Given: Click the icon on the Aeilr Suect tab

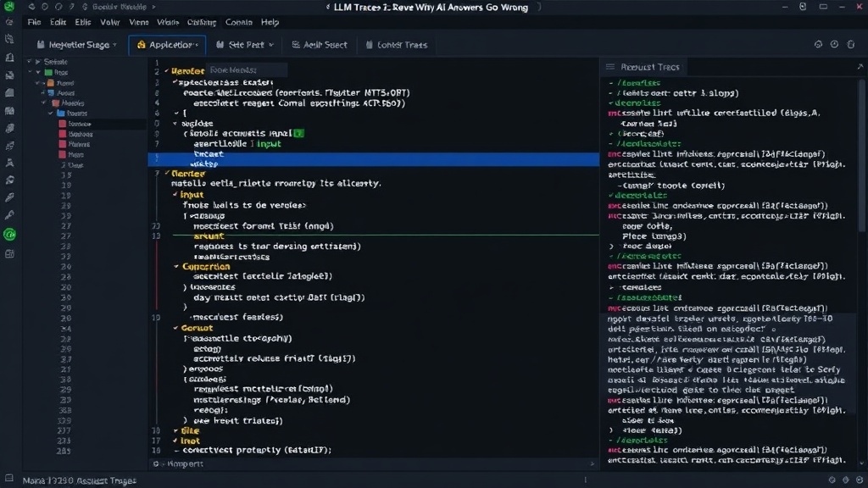Looking at the screenshot, I should [296, 45].
